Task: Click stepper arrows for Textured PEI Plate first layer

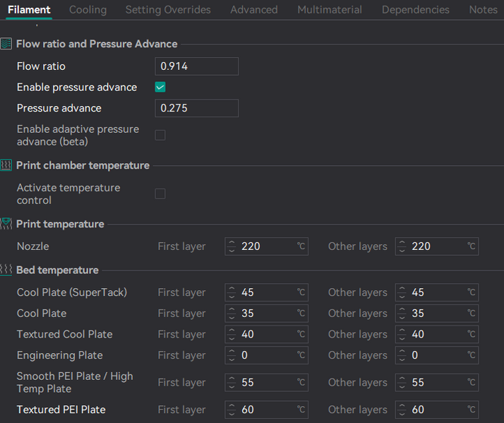Action: pyautogui.click(x=232, y=410)
